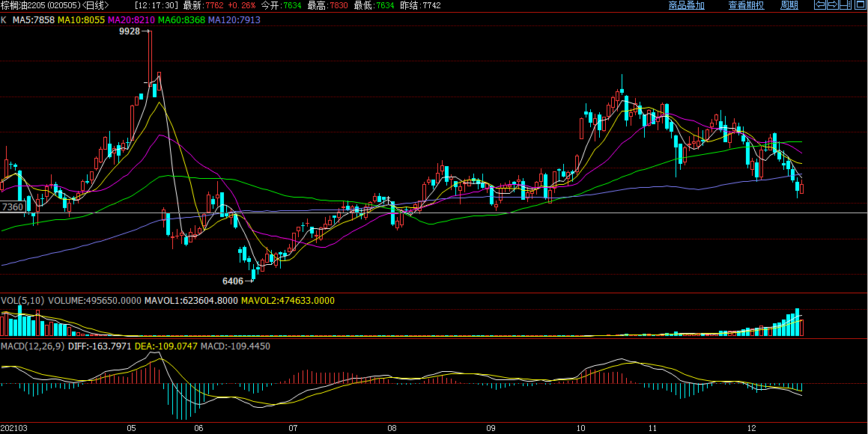Viewport: 868px width, 434px height.
Task: Click the 棕榈油2205 contract title
Action: (x=25, y=5)
